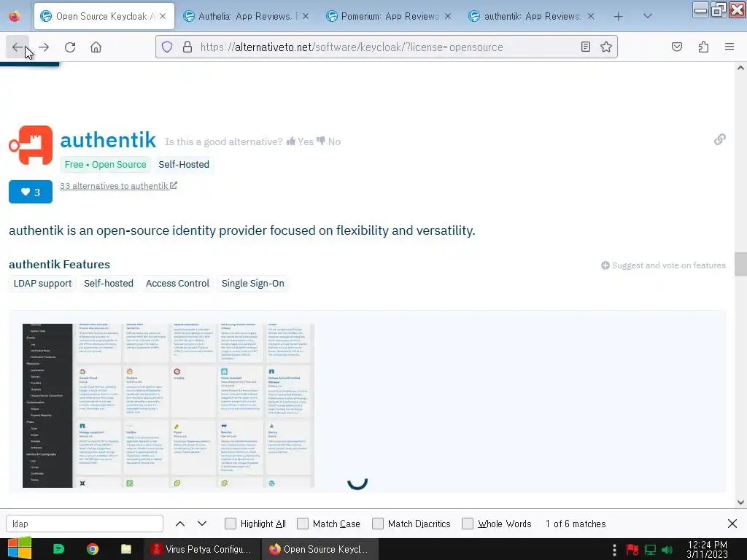Close the authentik App Reviews tab
This screenshot has height=560, width=747.
tap(591, 16)
